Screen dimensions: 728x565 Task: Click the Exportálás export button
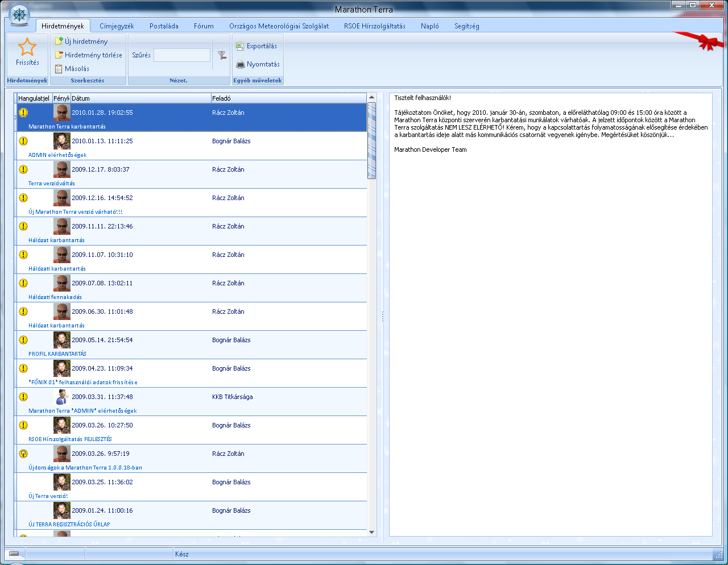(x=257, y=46)
